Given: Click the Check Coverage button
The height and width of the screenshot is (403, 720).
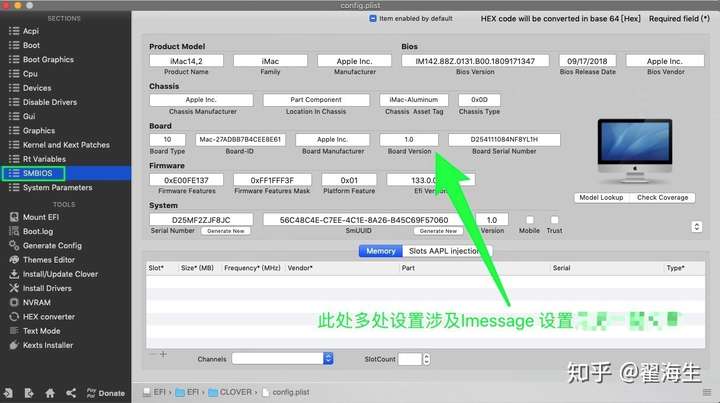Looking at the screenshot, I should pos(662,197).
